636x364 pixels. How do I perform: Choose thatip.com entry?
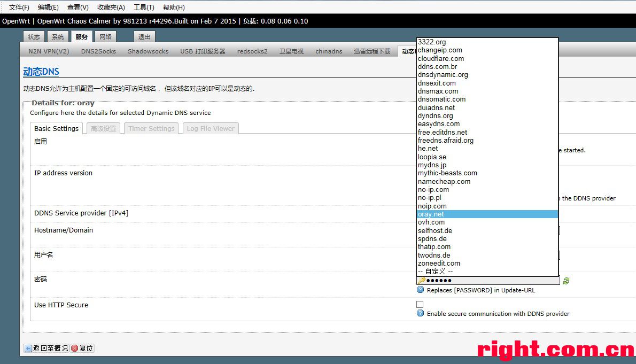487,247
